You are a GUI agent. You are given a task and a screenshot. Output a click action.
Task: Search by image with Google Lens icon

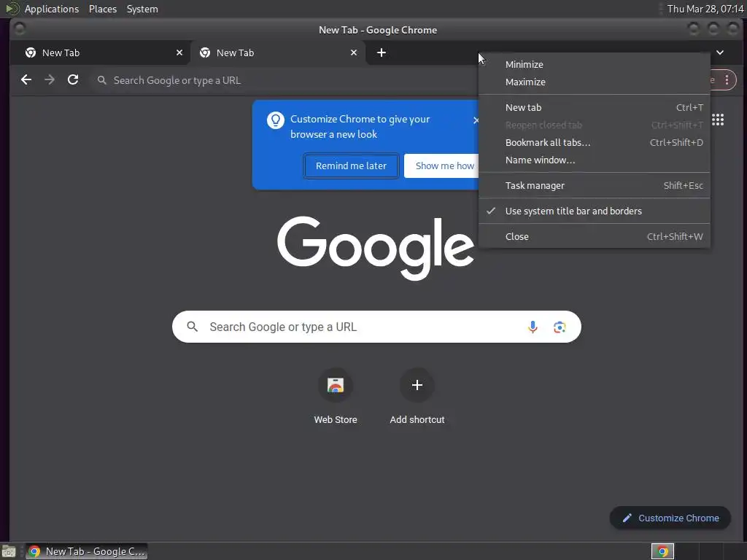[560, 327]
